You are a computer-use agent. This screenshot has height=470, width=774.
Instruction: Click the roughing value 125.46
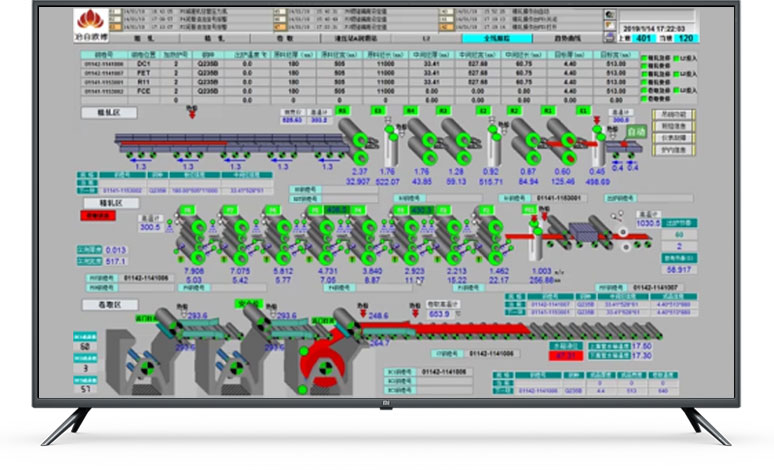point(563,182)
